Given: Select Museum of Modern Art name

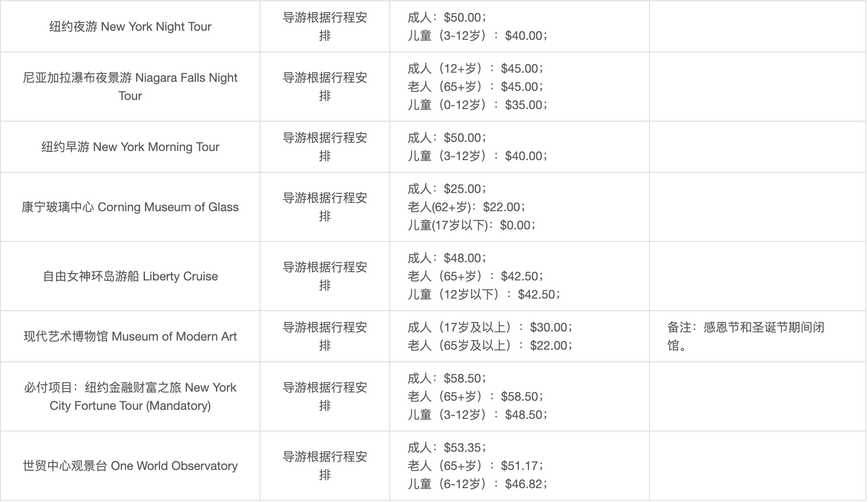Looking at the screenshot, I should click(x=130, y=336).
